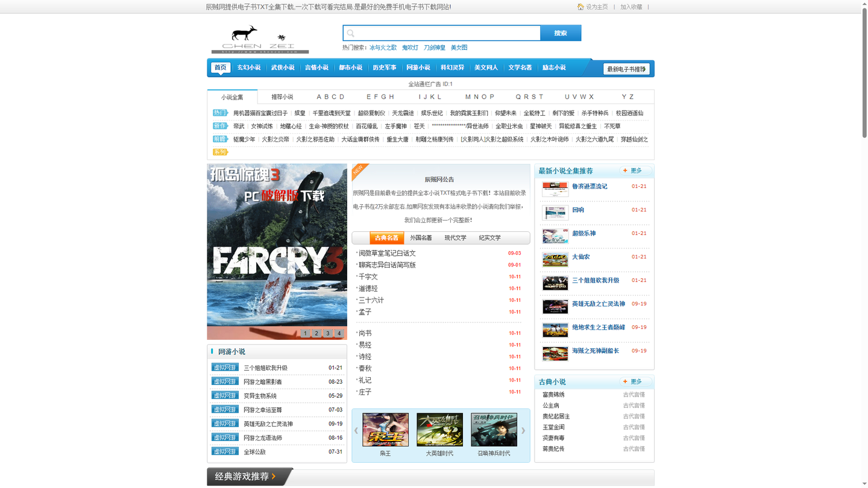Viewport: 868px width, 488px height.
Task: Click the Chen Zei antelope logo
Action: [x=260, y=39]
